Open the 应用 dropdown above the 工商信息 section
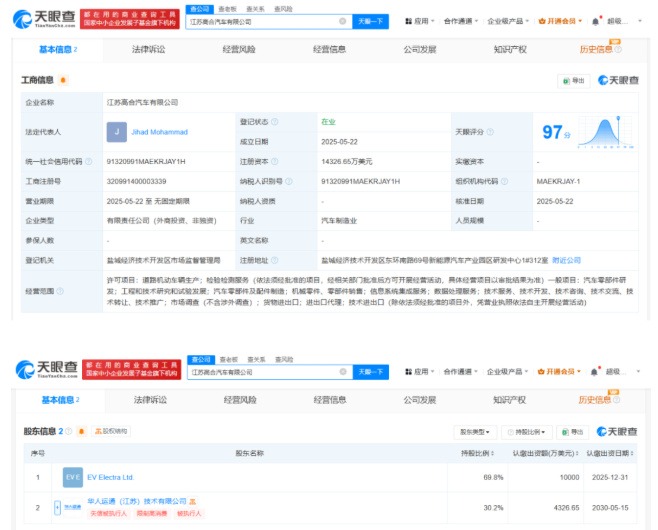This screenshot has width=658, height=530. pos(420,21)
